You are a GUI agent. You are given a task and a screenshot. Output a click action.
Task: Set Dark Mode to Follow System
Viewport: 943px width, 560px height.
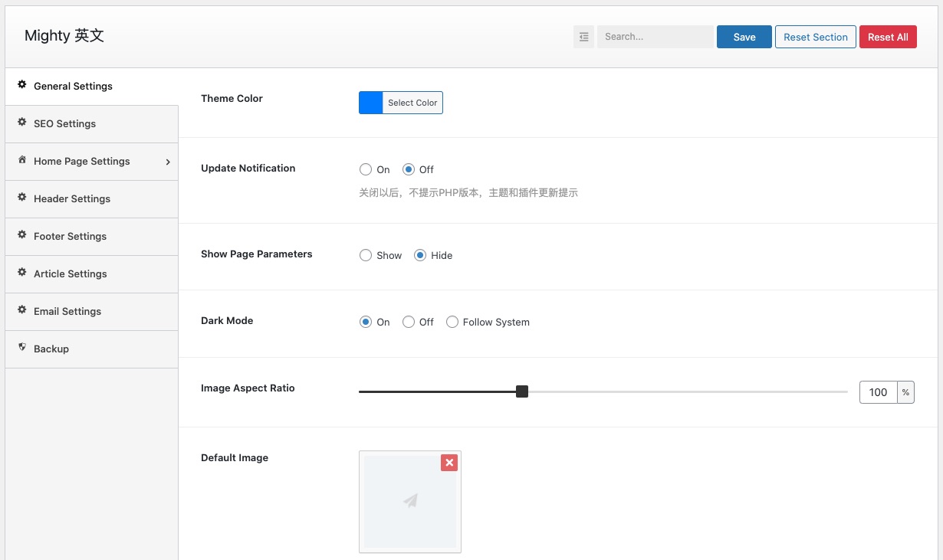click(x=452, y=323)
